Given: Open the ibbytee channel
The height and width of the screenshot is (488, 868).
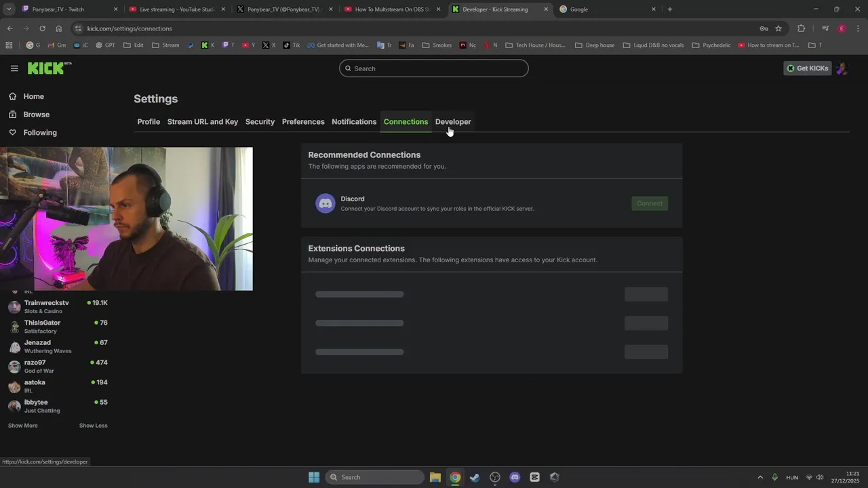Looking at the screenshot, I should pos(58,406).
